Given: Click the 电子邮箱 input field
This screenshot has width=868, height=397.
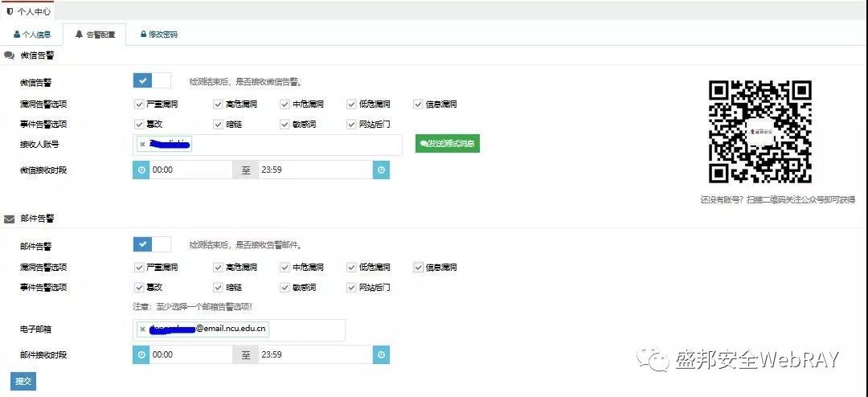Looking at the screenshot, I should pos(240,329).
